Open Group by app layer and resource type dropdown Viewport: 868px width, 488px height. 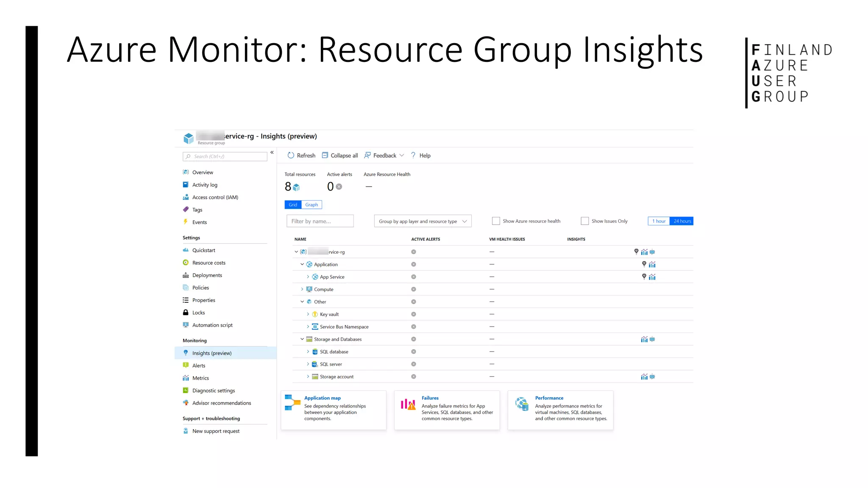pos(423,221)
